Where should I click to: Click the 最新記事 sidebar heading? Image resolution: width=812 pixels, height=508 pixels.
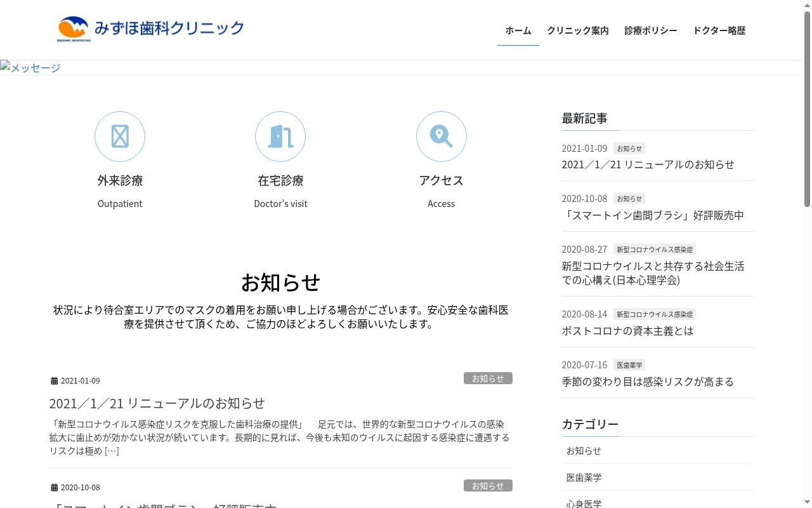(x=584, y=118)
